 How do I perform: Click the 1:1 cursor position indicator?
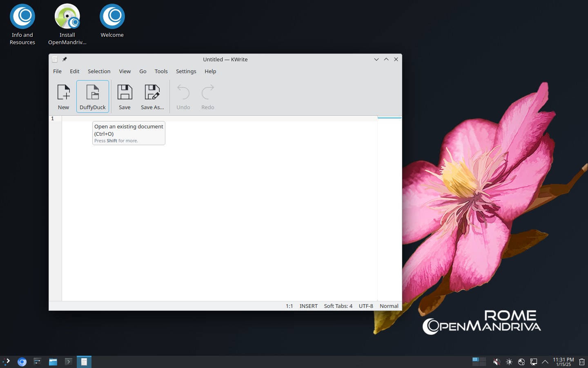289,306
